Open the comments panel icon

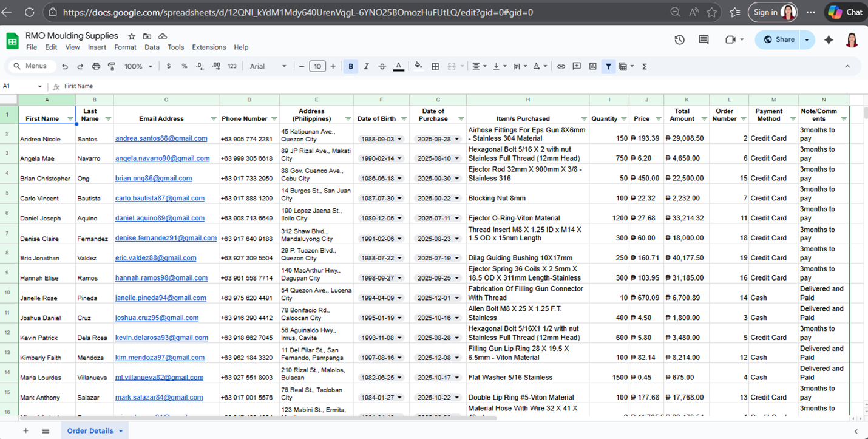[x=704, y=39]
